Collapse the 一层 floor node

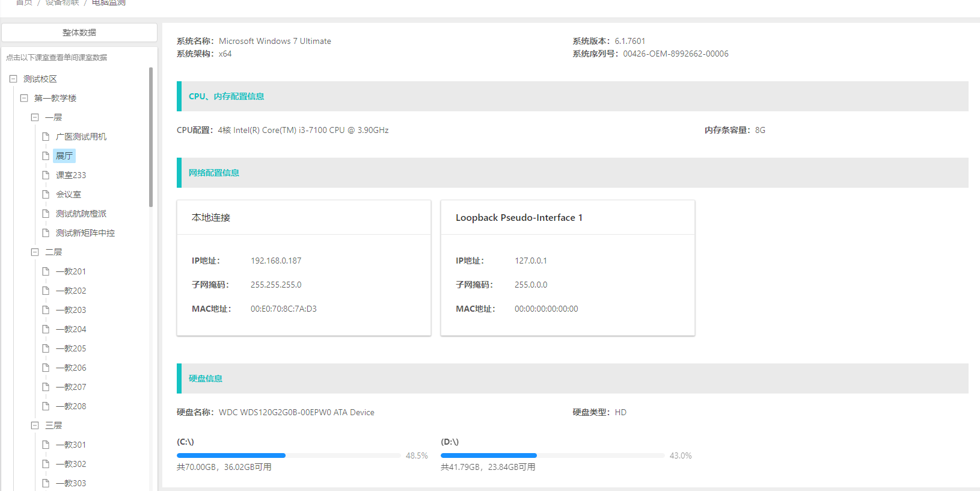tap(35, 117)
